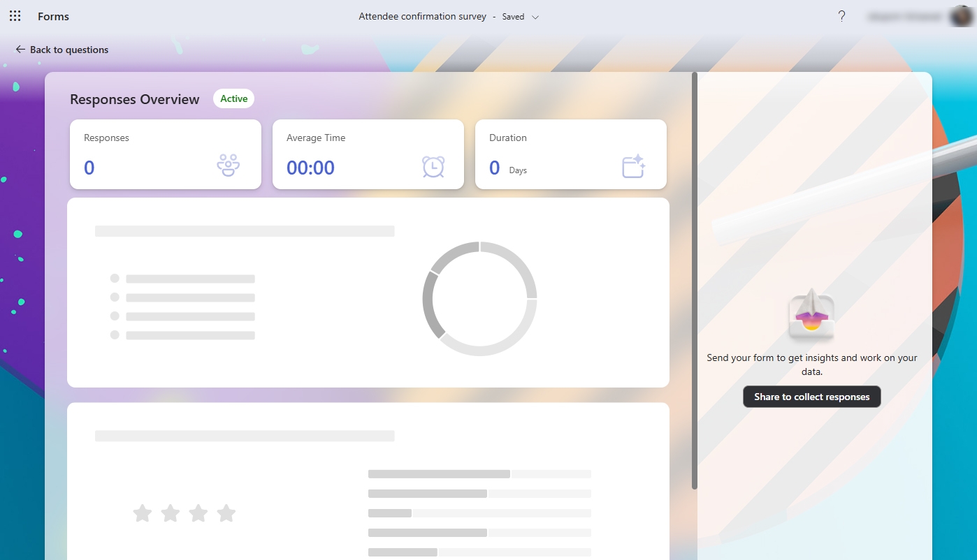977x560 pixels.
Task: Click the Average Time alarm clock icon
Action: coord(432,167)
